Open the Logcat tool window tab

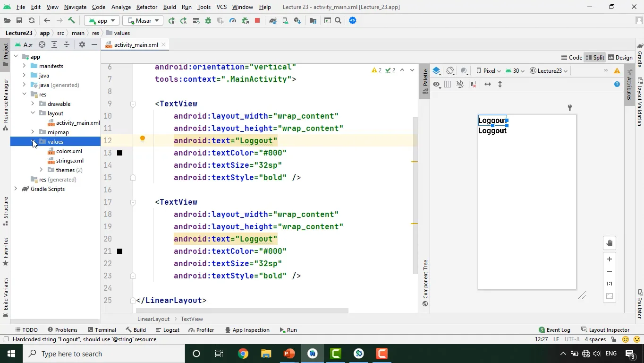click(167, 330)
